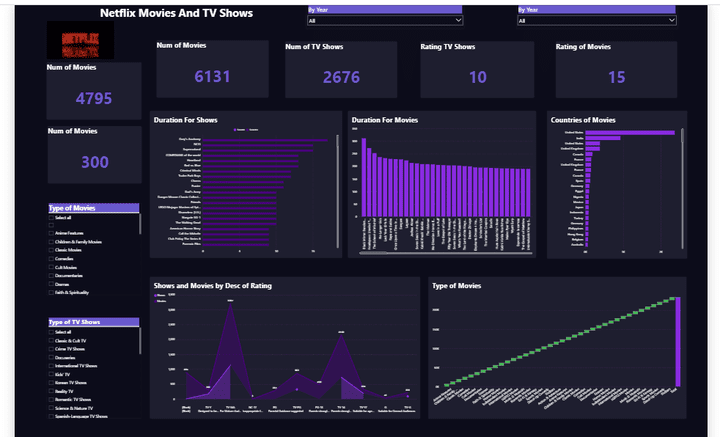Select the Num of Movies card showing 4795
Viewport: 720px width, 437px height.
point(94,91)
